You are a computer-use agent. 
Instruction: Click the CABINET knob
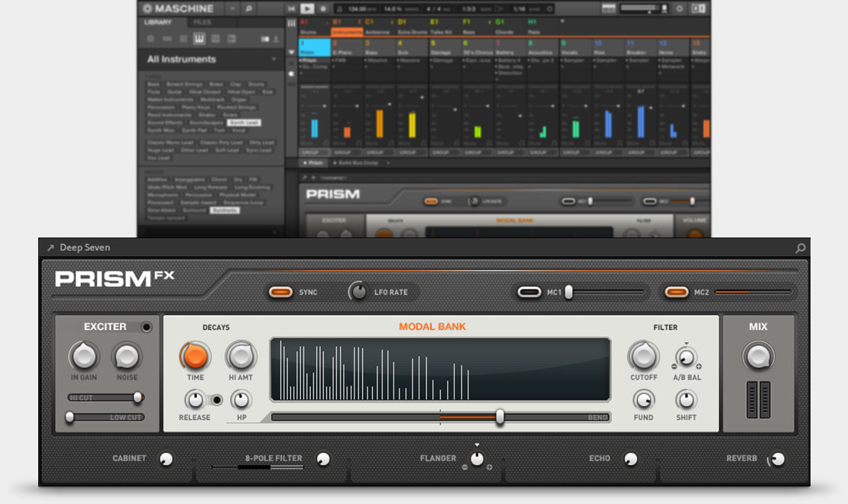pyautogui.click(x=164, y=459)
